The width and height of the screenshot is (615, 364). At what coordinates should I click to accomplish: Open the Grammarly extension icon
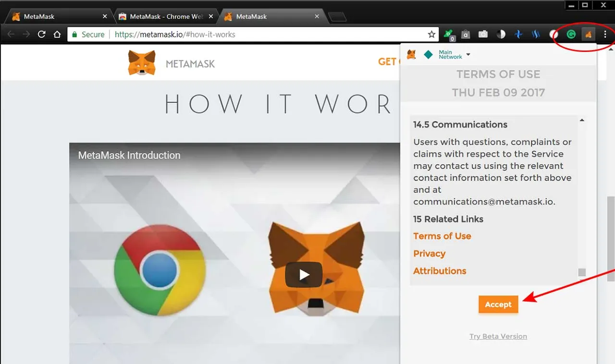click(x=571, y=35)
